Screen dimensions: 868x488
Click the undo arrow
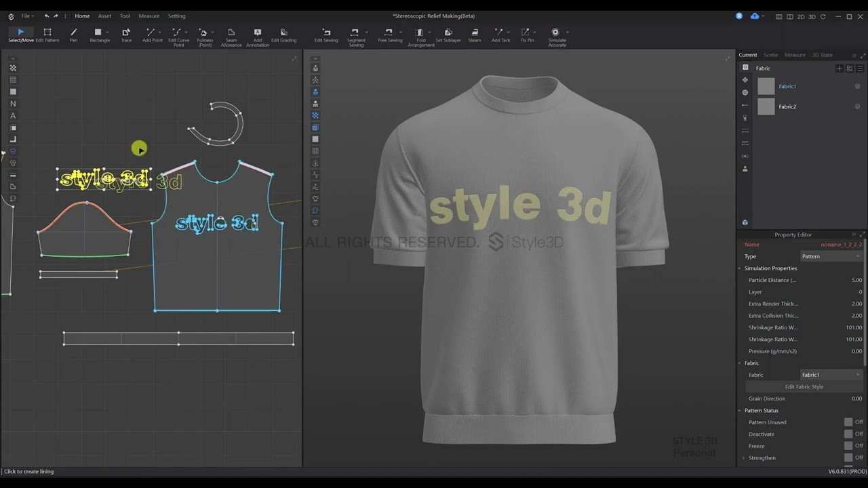(x=47, y=16)
